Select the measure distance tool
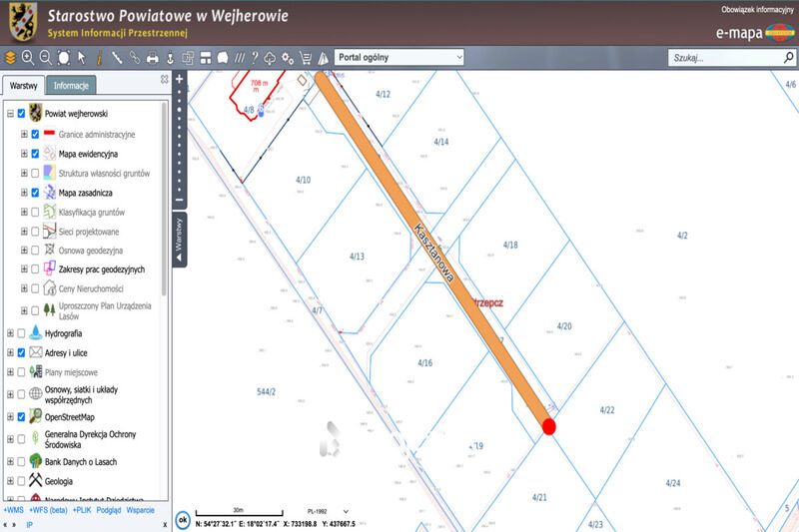This screenshot has height=532, width=799. click(x=117, y=58)
